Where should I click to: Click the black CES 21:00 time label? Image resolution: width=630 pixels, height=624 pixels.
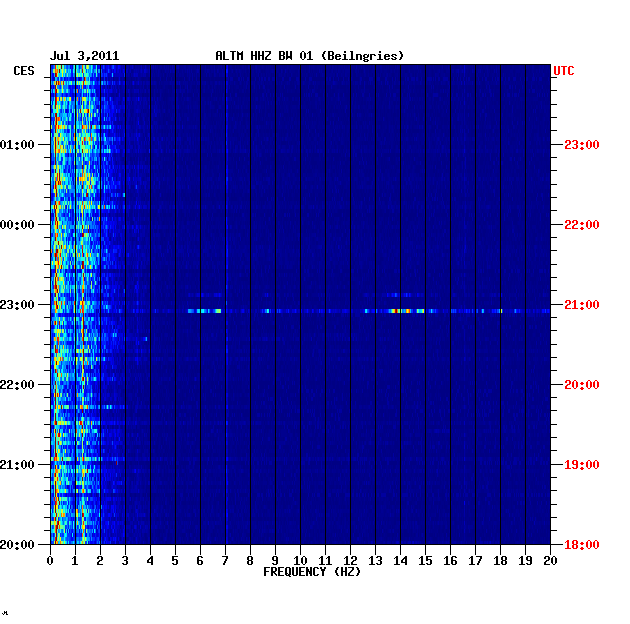click(x=17, y=465)
